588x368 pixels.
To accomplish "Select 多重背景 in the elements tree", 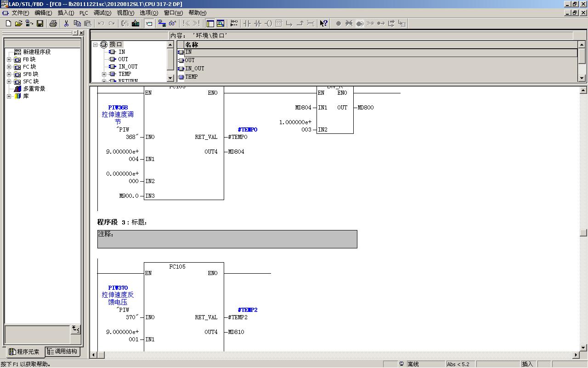I will pyautogui.click(x=34, y=89).
